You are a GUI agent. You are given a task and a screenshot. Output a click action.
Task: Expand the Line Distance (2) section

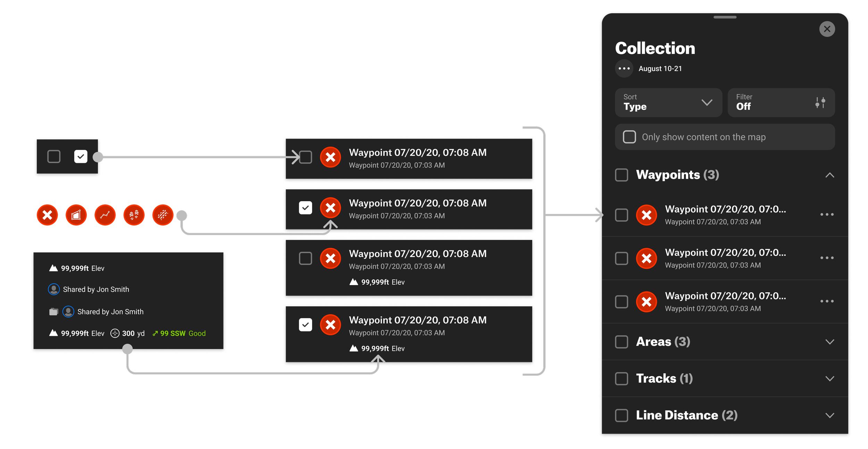829,415
